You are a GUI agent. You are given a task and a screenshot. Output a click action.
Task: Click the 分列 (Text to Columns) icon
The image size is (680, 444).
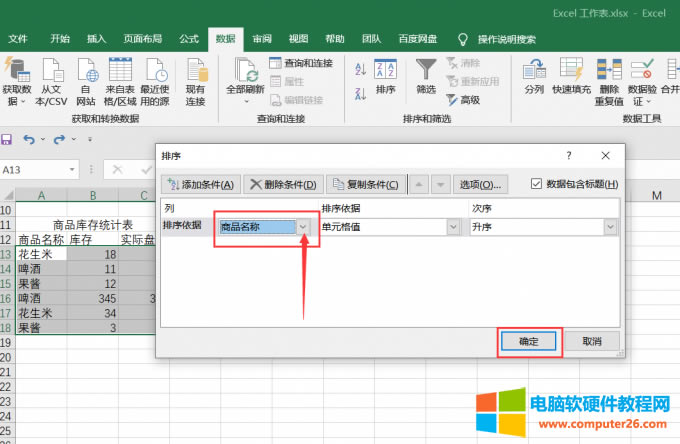[x=534, y=76]
